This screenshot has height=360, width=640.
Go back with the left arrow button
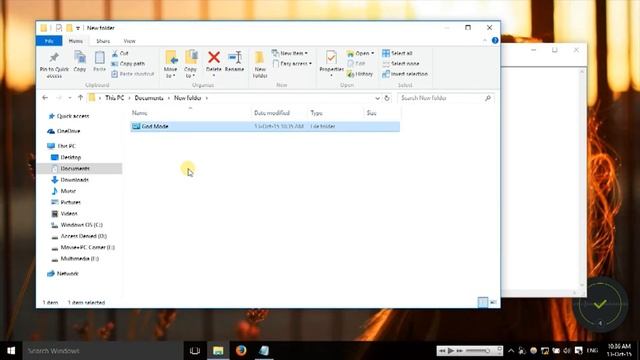45,98
